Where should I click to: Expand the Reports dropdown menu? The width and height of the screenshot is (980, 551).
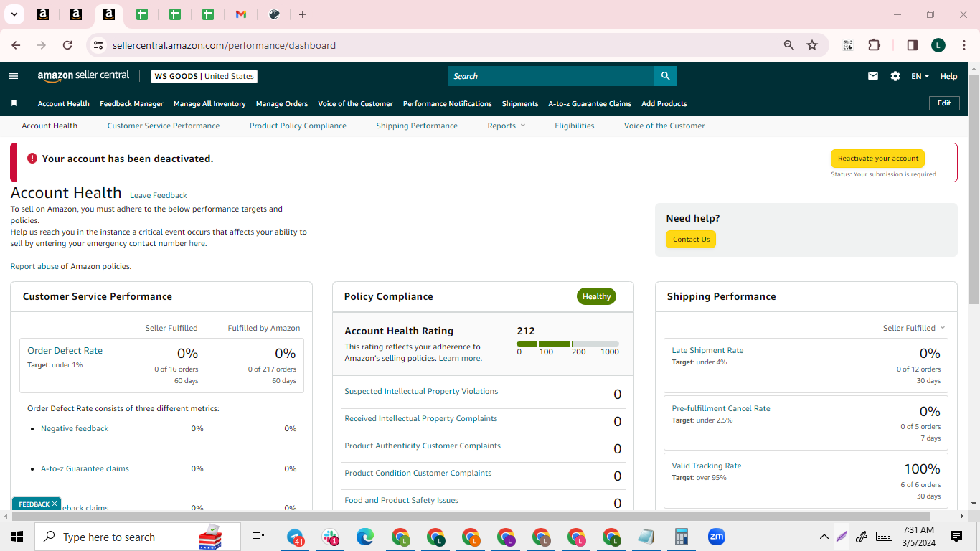pyautogui.click(x=507, y=126)
